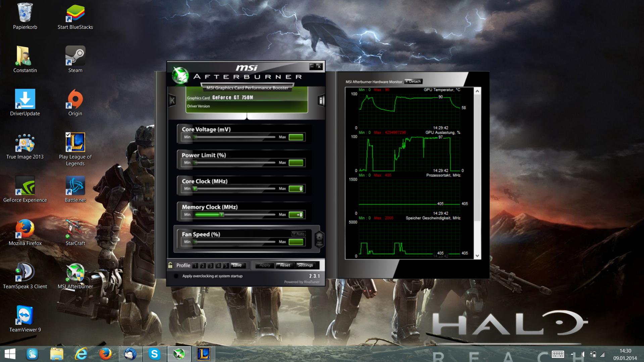Select the Mozilla Firefox desktop shortcut
644x362 pixels.
tap(25, 233)
